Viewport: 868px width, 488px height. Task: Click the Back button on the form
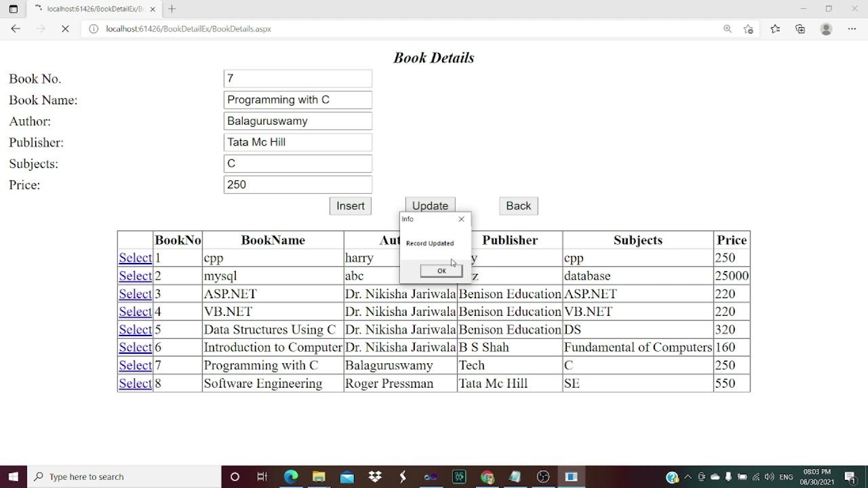pos(519,206)
